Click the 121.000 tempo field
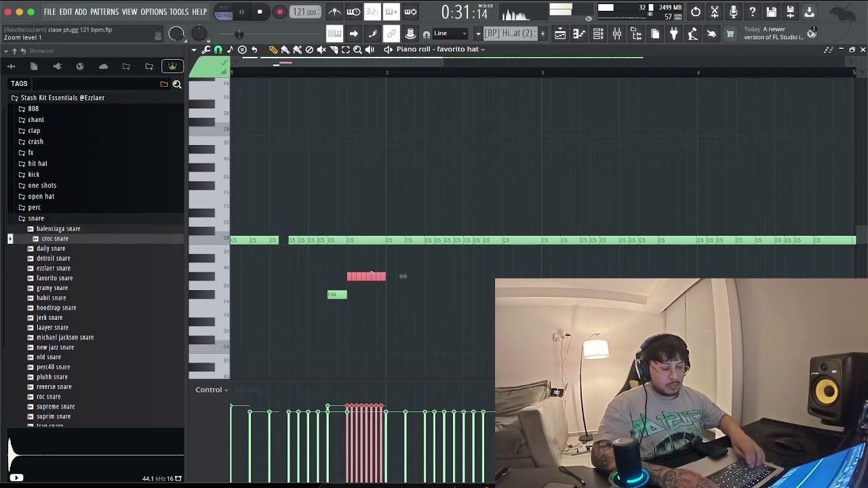This screenshot has width=868, height=488. coord(304,12)
